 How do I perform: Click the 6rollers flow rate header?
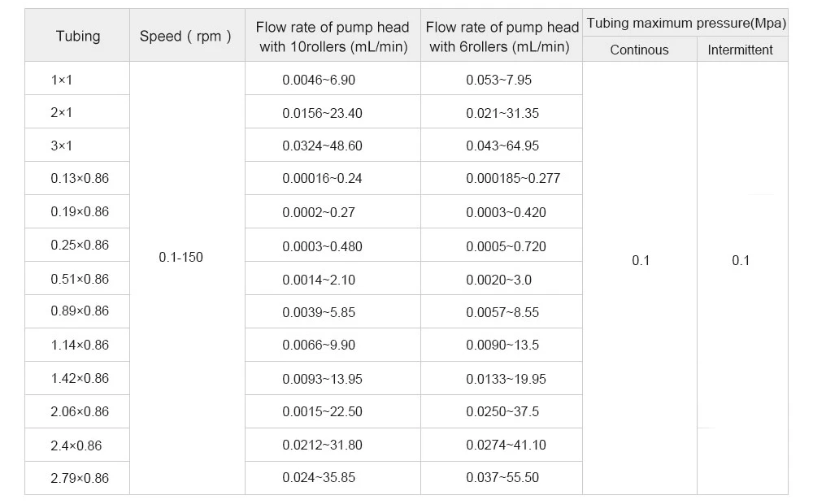coord(502,35)
